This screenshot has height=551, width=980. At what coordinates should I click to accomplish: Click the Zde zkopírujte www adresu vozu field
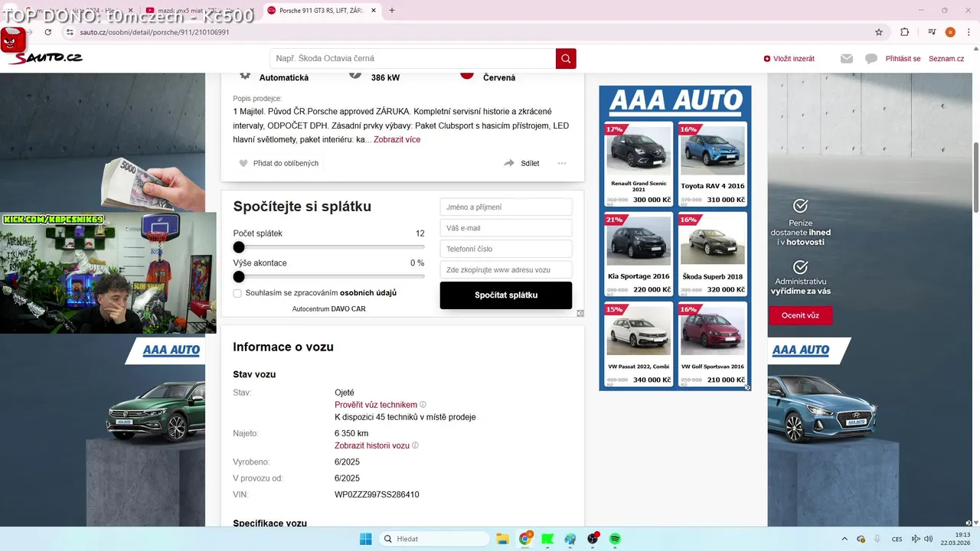pos(506,269)
